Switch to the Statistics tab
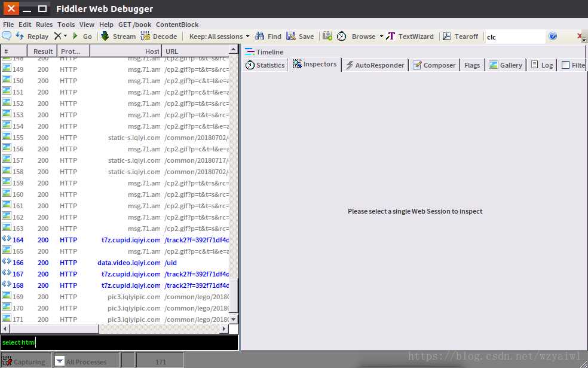Image resolution: width=588 pixels, height=368 pixels. point(265,65)
